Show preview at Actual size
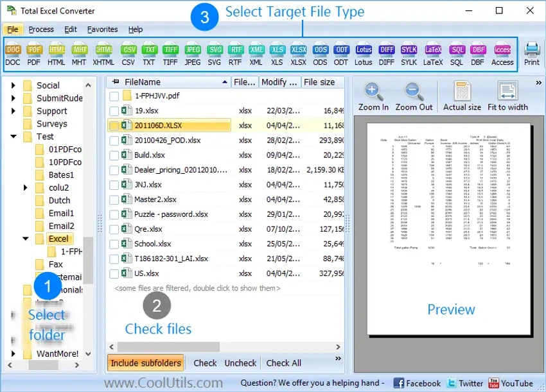Screen dimensions: 546x392 (462, 97)
